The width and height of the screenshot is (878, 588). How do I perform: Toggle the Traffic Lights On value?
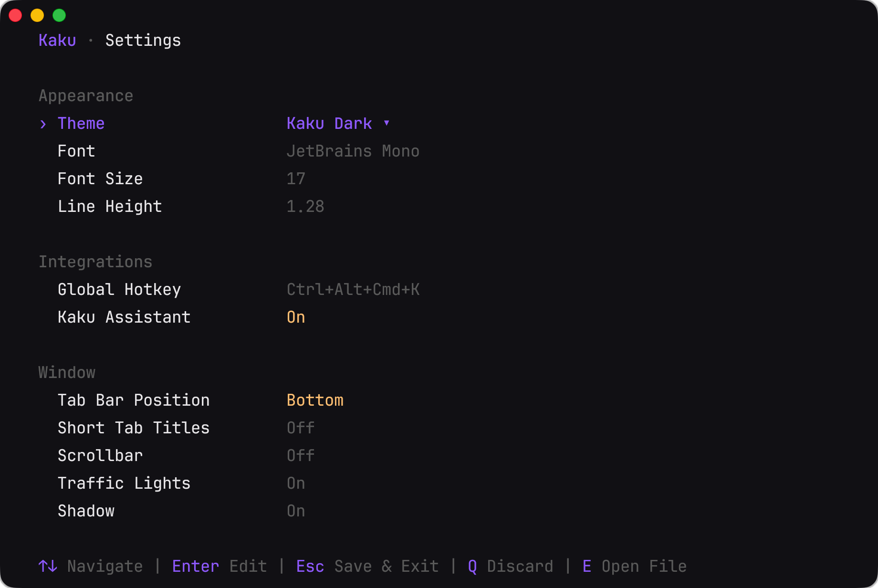296,483
